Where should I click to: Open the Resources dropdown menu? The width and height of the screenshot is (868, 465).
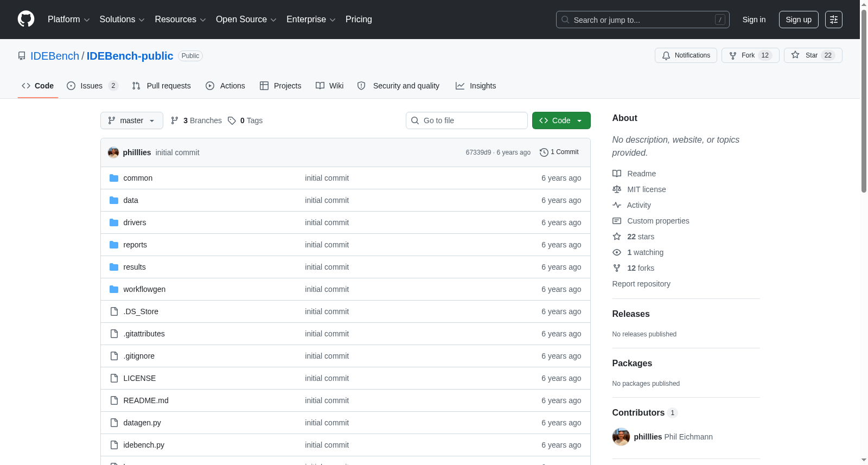point(180,20)
